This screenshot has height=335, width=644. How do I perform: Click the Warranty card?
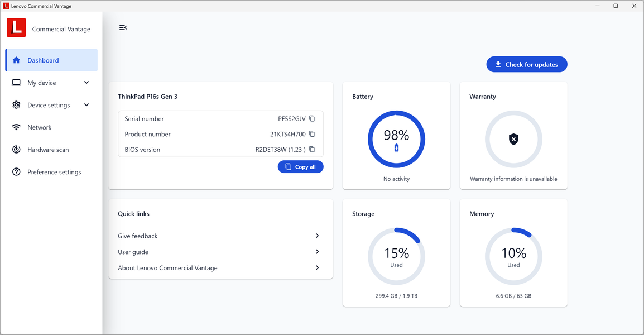click(x=513, y=136)
